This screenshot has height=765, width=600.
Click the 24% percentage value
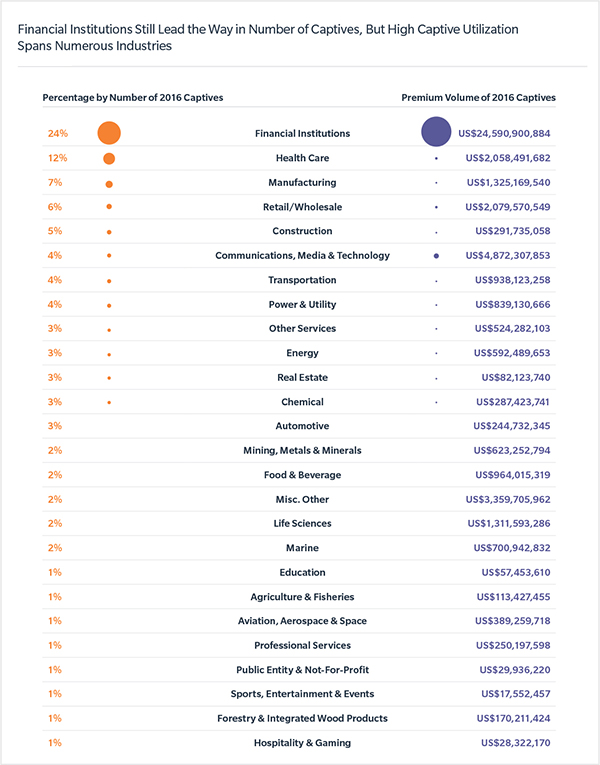tap(58, 133)
